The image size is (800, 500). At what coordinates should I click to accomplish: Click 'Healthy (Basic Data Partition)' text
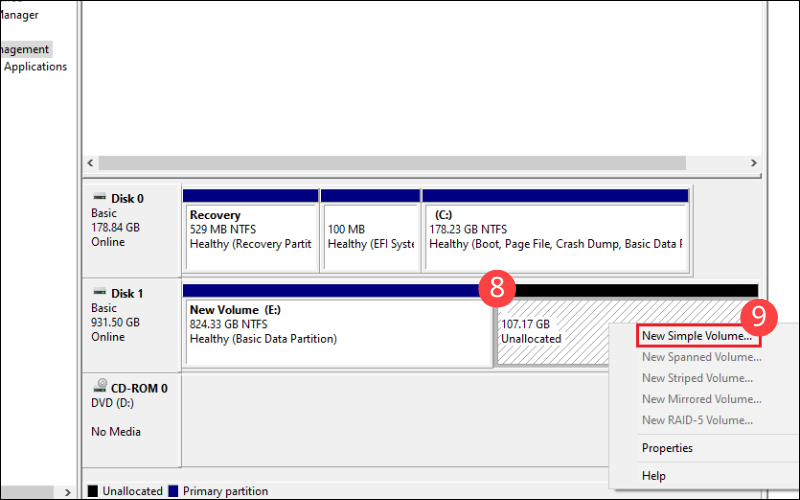coord(263,339)
